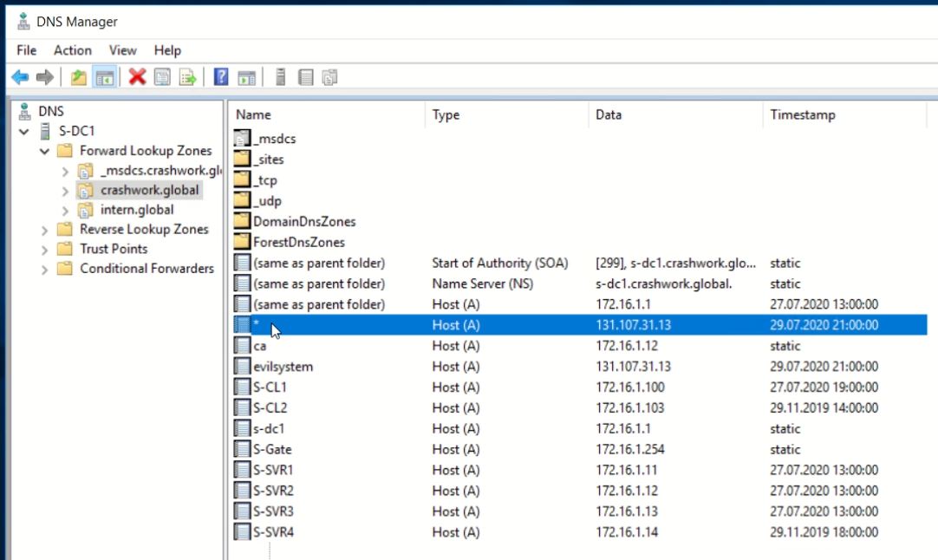
Task: Select the S-SVR3 host record name
Action: 273,511
